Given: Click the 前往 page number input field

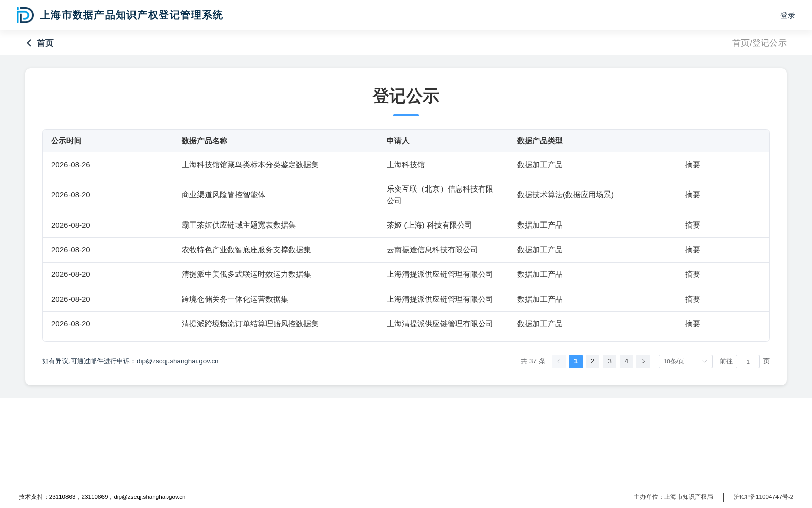Looking at the screenshot, I should click(x=748, y=361).
